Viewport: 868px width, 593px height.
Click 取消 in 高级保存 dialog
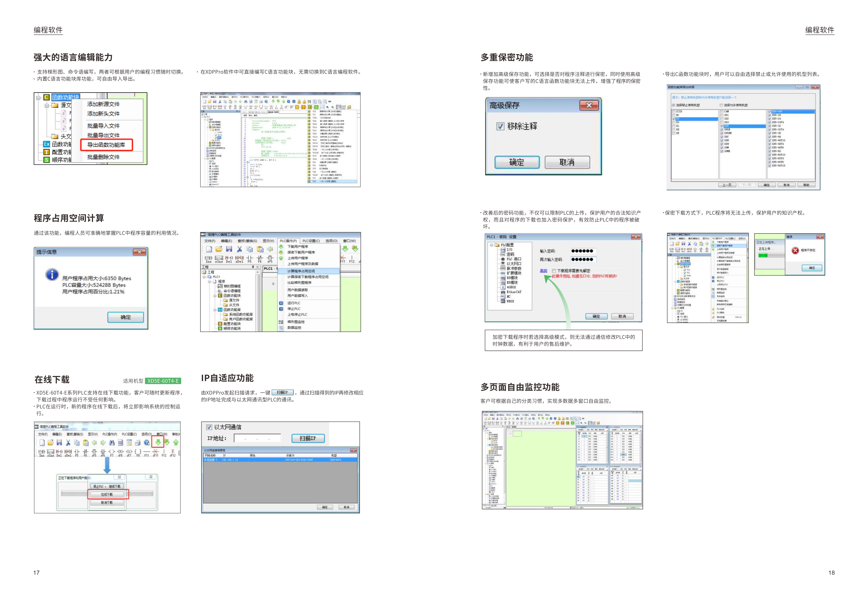point(567,162)
